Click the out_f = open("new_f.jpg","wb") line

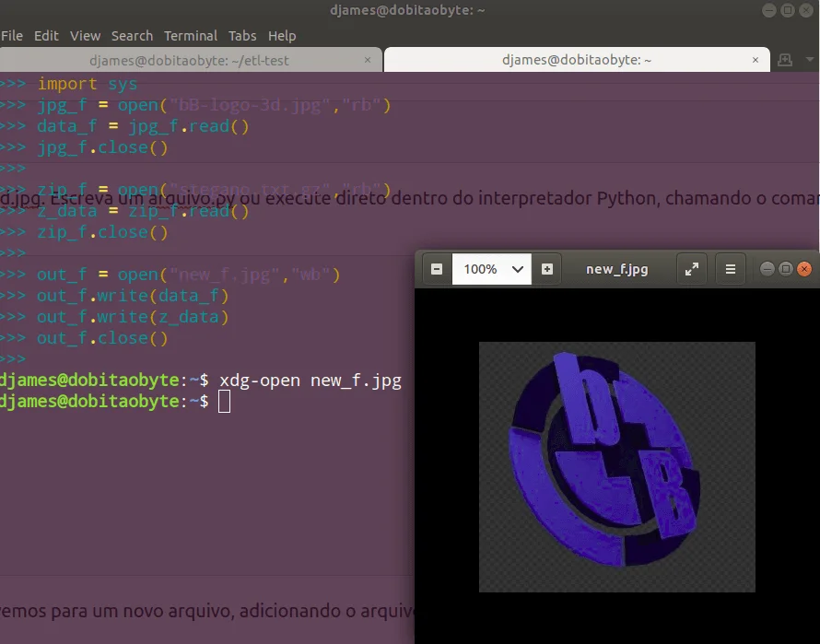[188, 275]
